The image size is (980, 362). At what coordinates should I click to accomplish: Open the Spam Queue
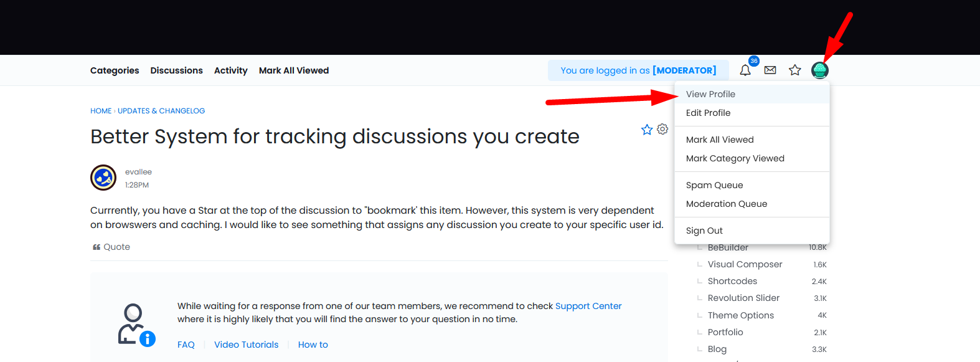click(714, 185)
